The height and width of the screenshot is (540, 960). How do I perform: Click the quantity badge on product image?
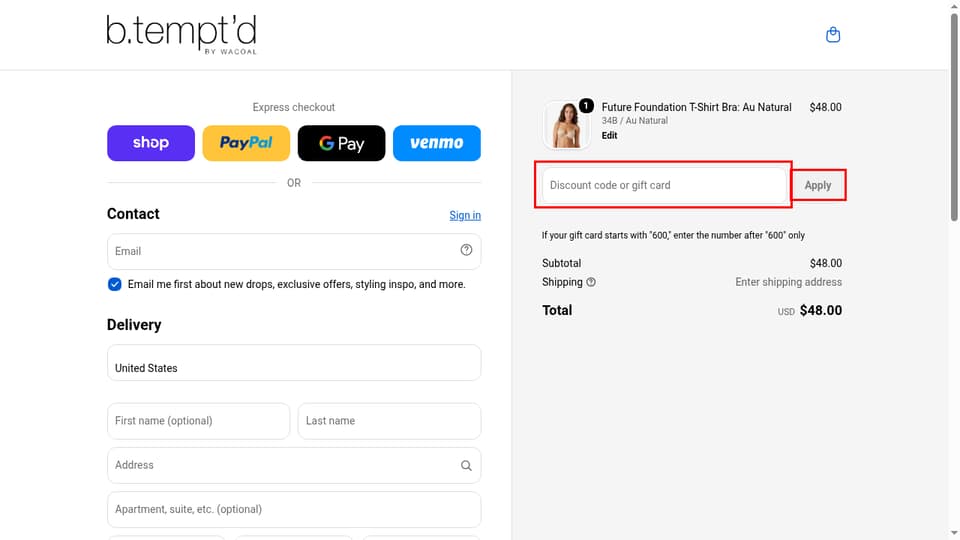click(x=586, y=106)
